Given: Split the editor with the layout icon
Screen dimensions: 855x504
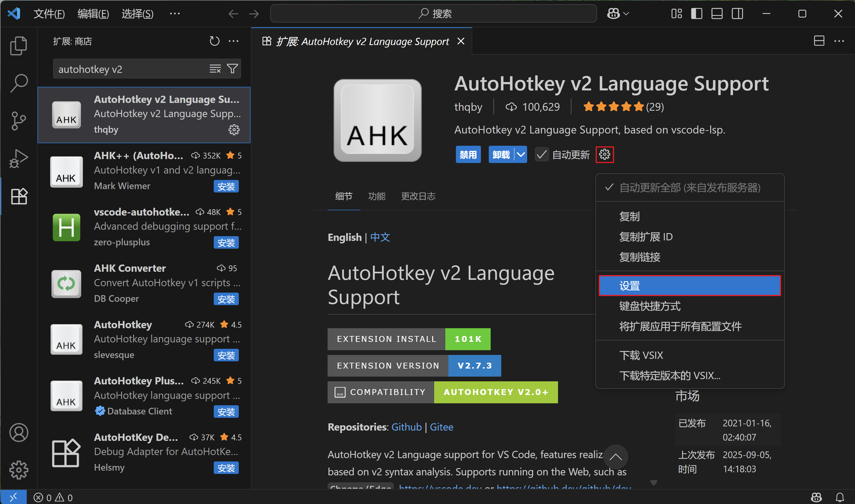Looking at the screenshot, I should [819, 41].
